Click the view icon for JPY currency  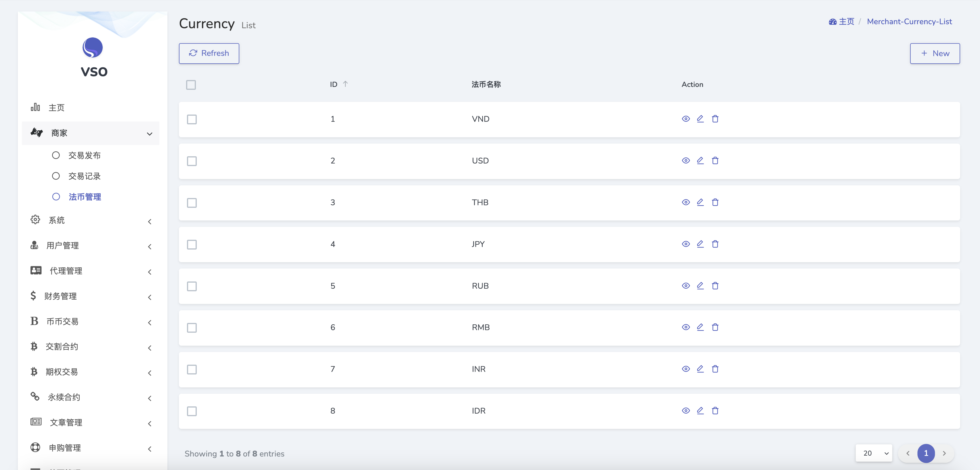[x=686, y=243]
